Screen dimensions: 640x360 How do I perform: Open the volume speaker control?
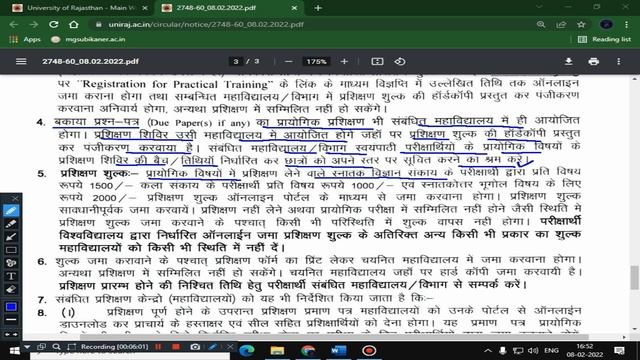(532, 351)
